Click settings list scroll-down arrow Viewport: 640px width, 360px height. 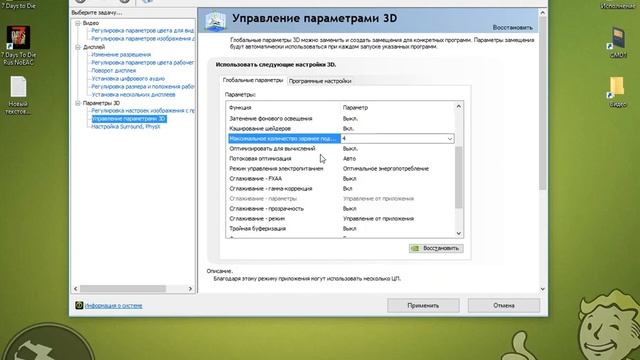[x=459, y=233]
